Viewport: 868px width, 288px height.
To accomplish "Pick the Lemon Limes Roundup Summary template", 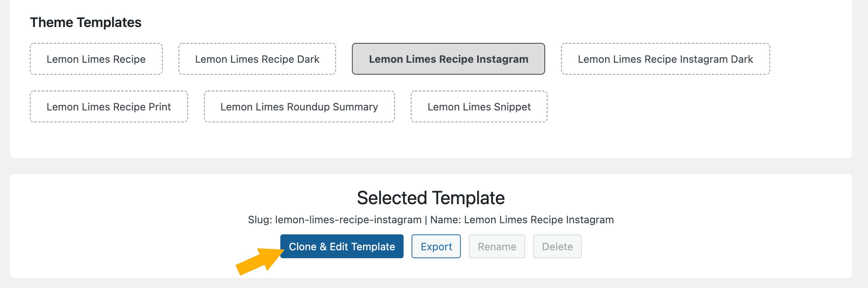I will tap(299, 106).
